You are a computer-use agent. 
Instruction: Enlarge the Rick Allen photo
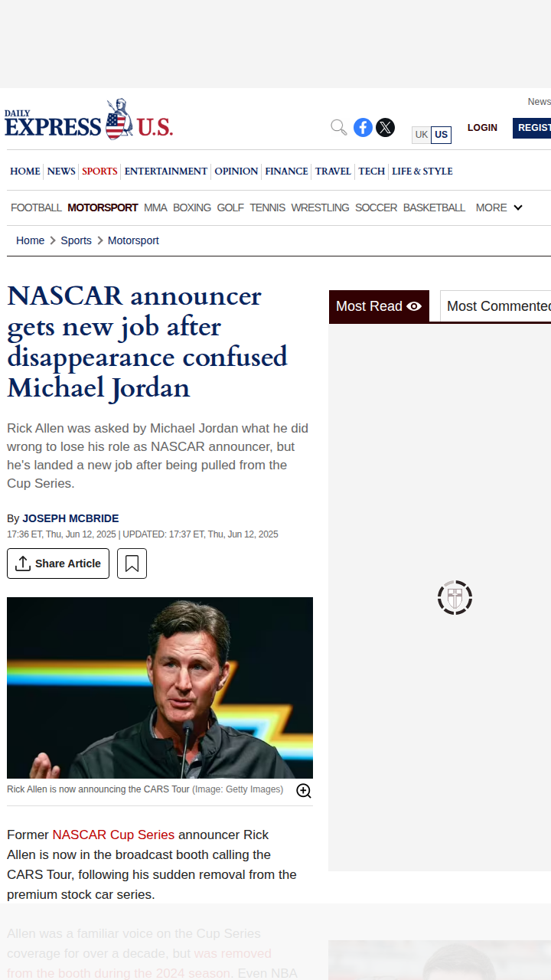(304, 791)
